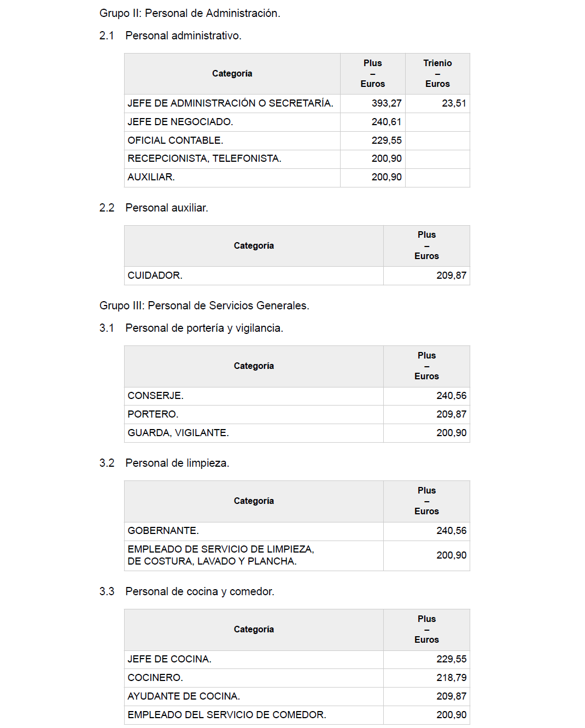
Task: Select the PORTERO category cell
Action: pyautogui.click(x=153, y=414)
